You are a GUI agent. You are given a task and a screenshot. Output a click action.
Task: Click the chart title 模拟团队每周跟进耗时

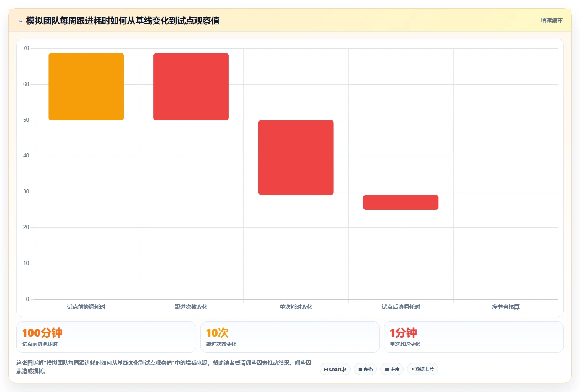click(123, 21)
